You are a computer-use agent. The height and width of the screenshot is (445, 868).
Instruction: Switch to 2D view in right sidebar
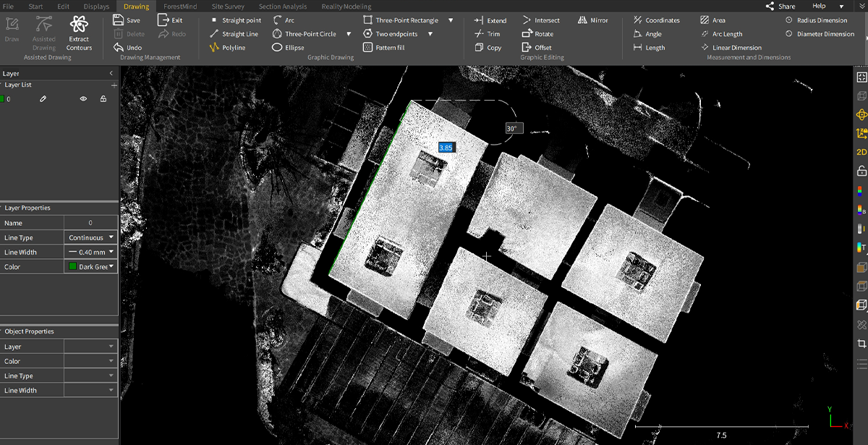pyautogui.click(x=860, y=152)
